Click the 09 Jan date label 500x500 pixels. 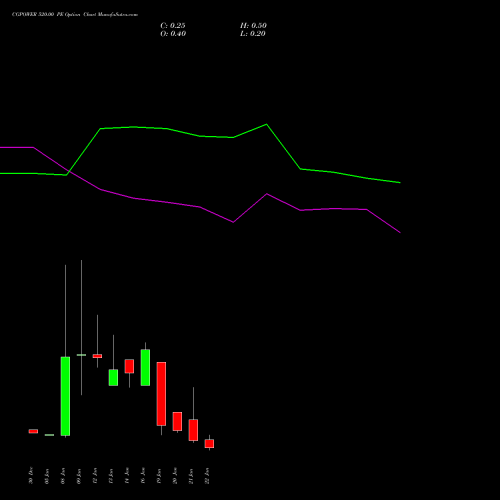79,476
